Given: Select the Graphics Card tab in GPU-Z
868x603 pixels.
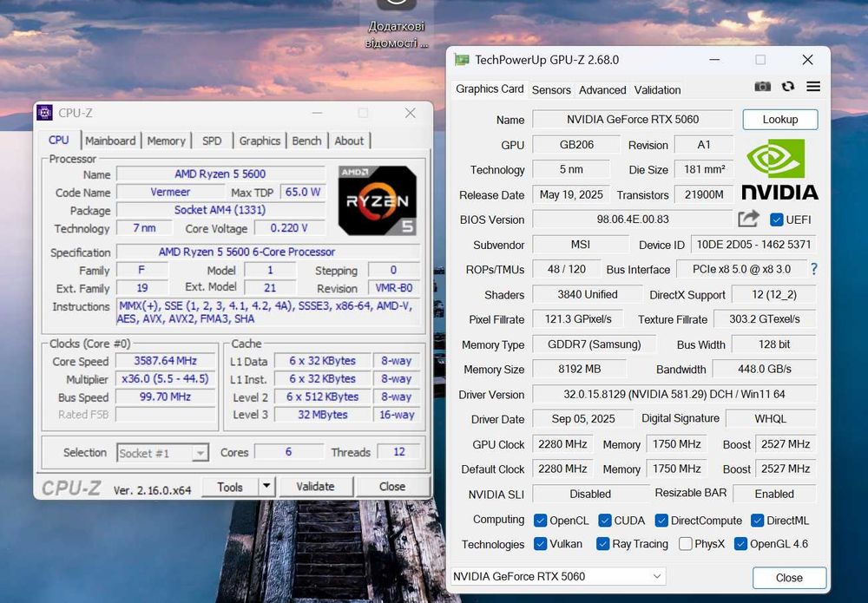Looking at the screenshot, I should tap(490, 88).
